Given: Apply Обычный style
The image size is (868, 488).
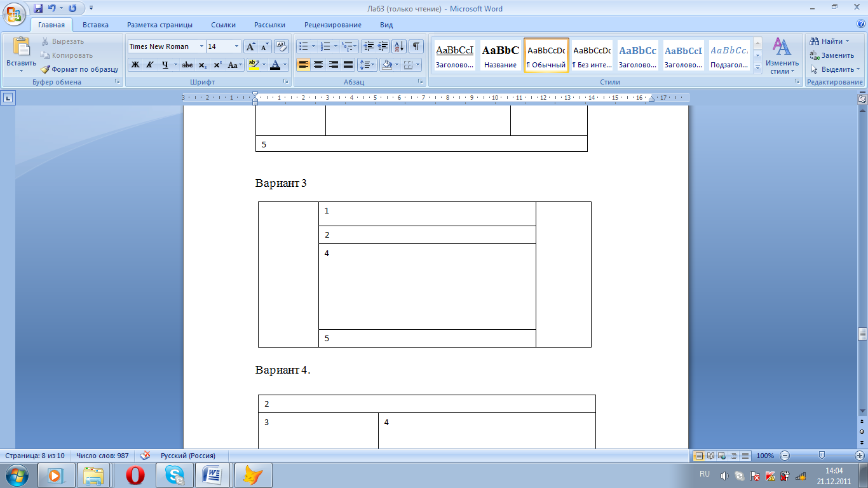Looking at the screenshot, I should point(546,56).
